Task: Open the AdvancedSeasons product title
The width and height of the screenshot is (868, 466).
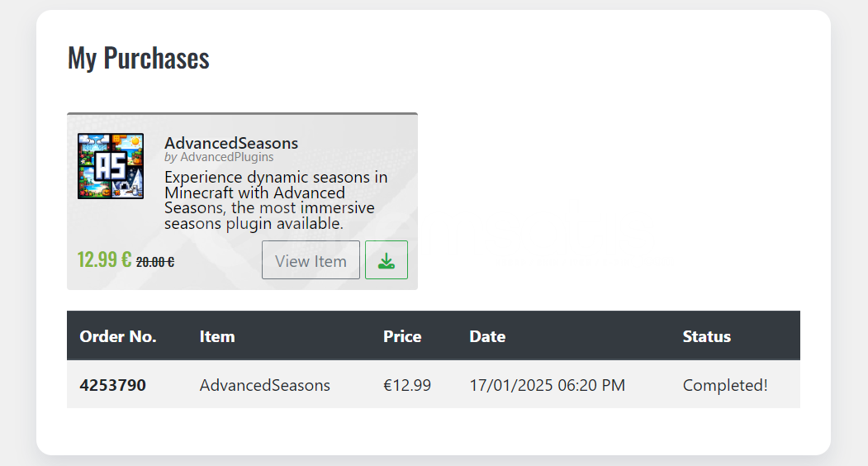Action: pos(231,143)
